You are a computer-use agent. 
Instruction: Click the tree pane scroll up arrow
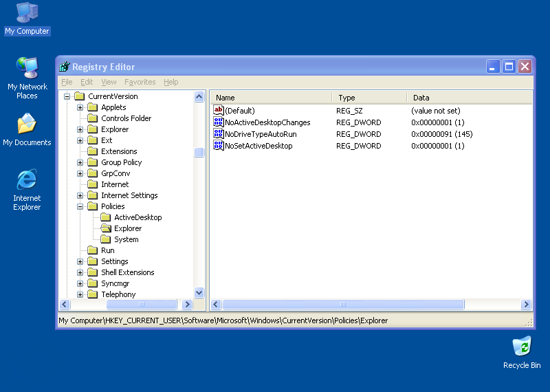[199, 96]
